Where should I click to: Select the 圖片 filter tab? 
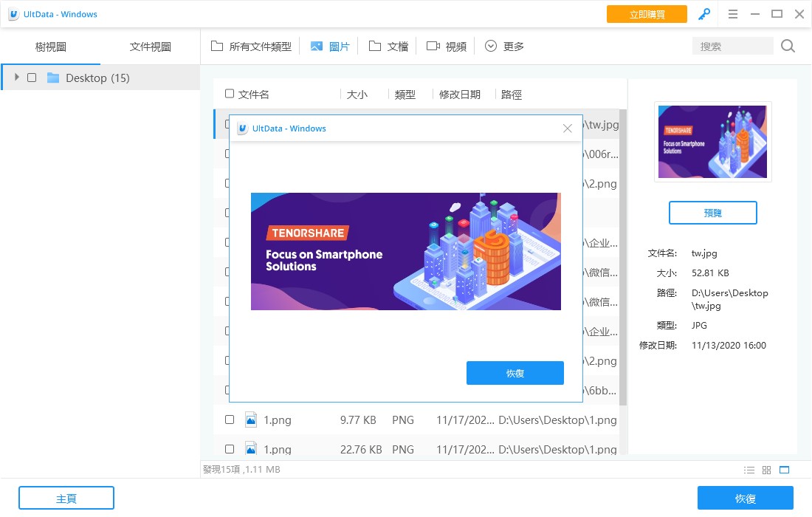(330, 47)
